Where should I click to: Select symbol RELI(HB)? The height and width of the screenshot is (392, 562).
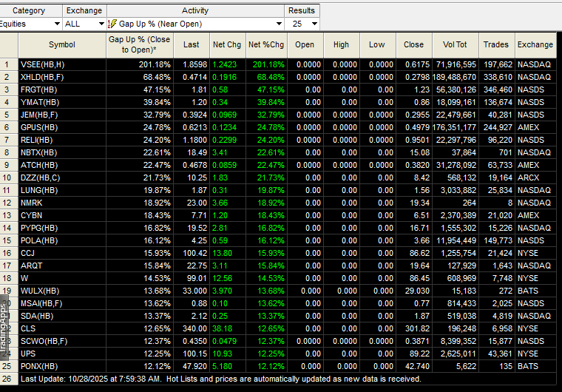click(x=36, y=140)
